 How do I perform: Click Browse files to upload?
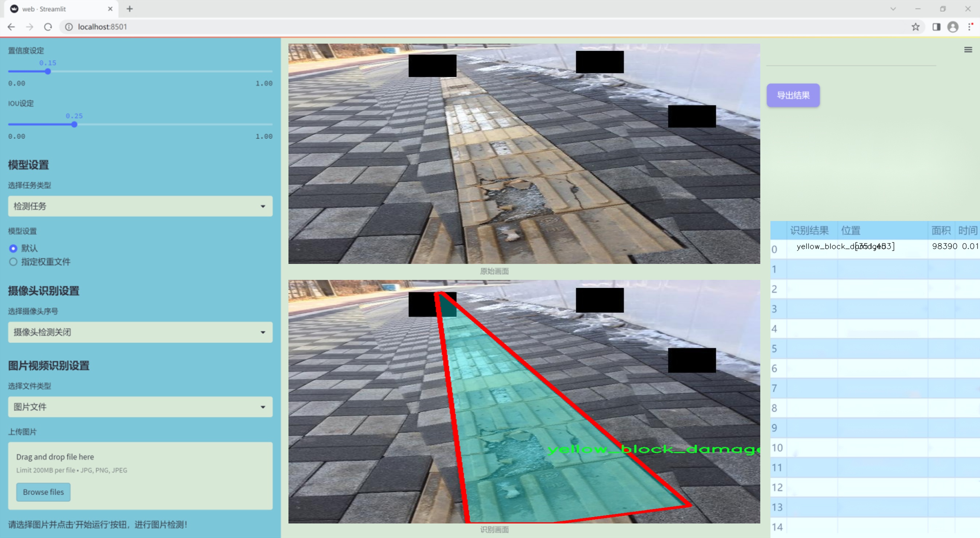43,492
